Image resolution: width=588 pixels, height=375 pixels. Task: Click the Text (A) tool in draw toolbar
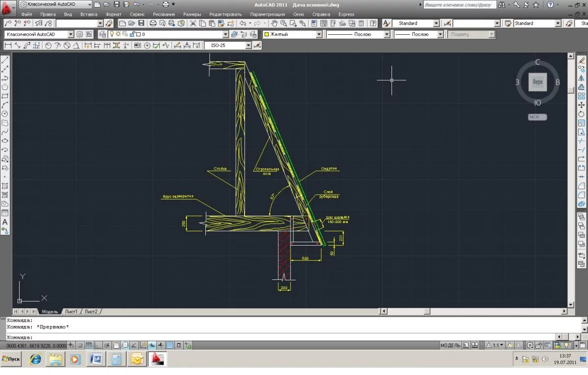tap(5, 222)
